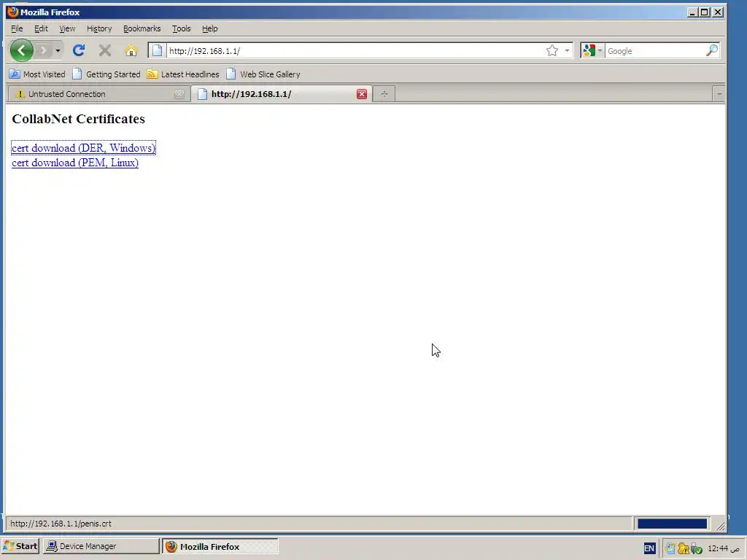
Task: Reload the page with the Refresh icon
Action: pos(79,50)
